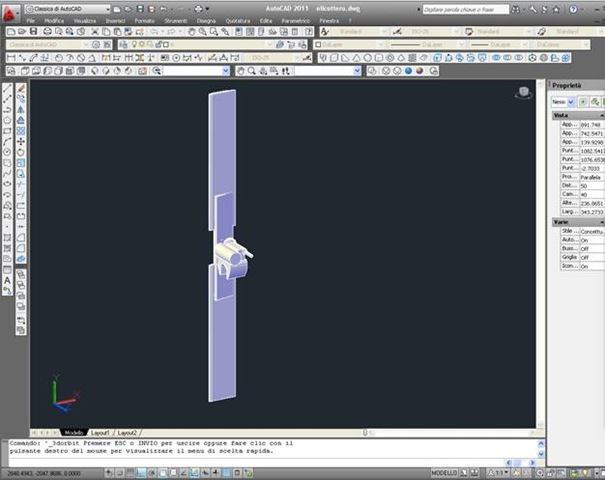Click the Cone solid modeling tool
Viewport: 605px width, 480px height.
356,58
